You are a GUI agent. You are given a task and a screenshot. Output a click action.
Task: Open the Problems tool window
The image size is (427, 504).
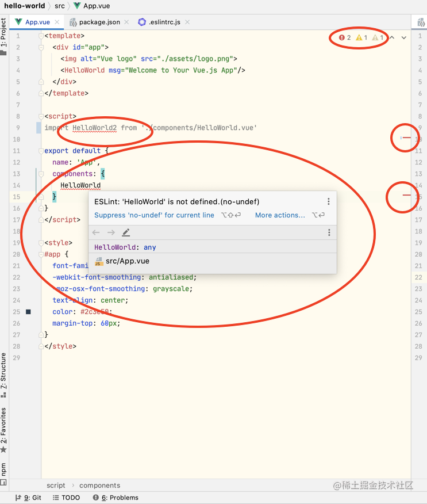click(x=116, y=498)
